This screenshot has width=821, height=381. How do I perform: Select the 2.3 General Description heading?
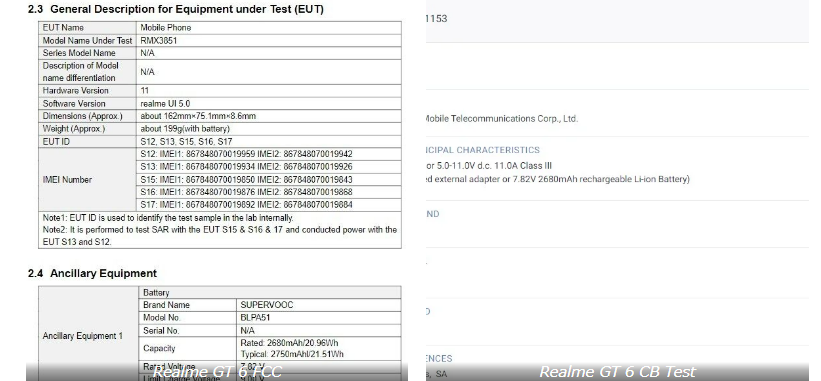(175, 9)
